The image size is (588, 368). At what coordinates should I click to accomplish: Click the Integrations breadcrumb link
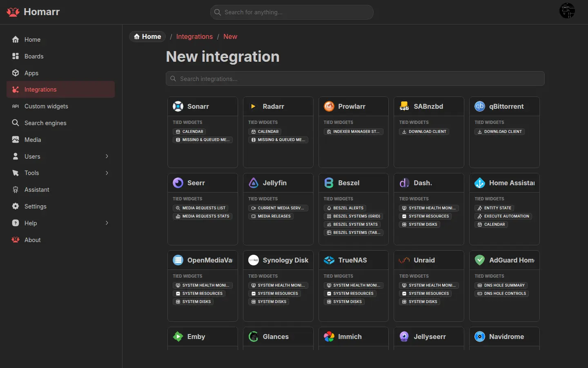click(194, 36)
